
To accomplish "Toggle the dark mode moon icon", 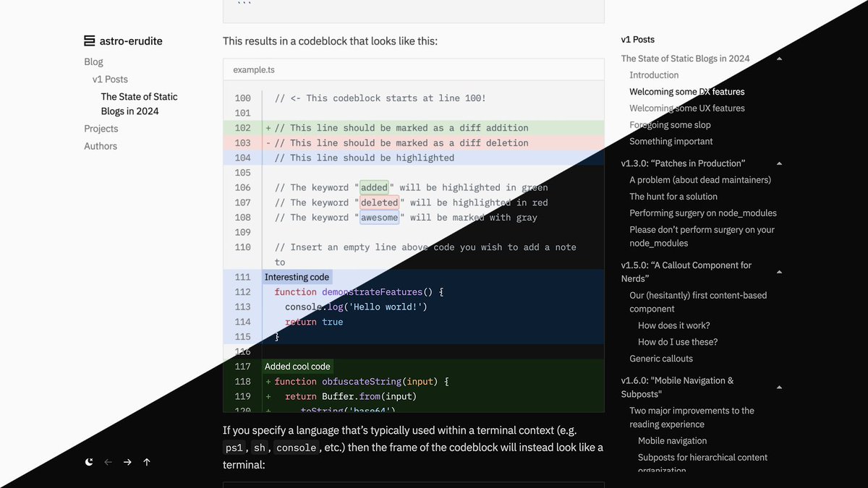I will click(89, 462).
